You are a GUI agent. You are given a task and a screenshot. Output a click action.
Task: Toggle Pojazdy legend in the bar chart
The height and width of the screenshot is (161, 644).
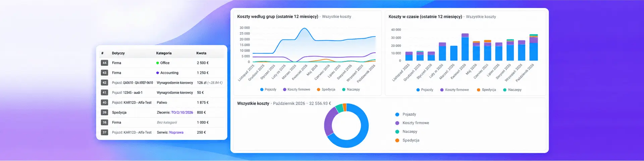(425, 90)
